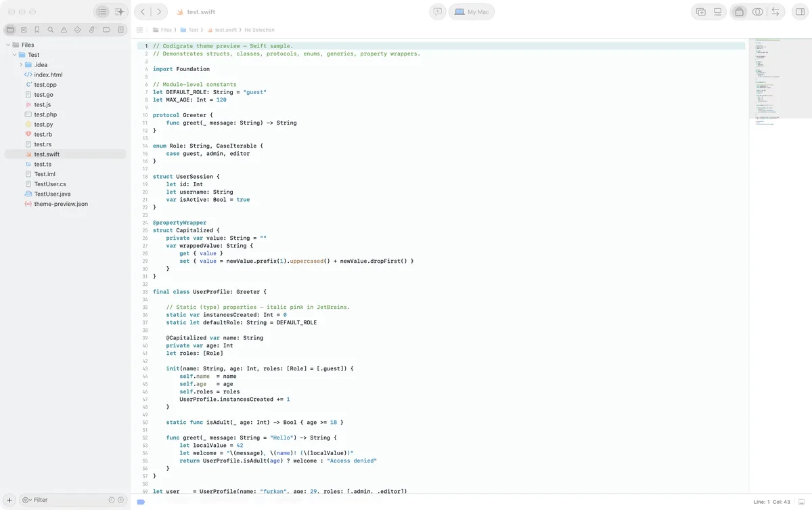The width and height of the screenshot is (812, 510).
Task: Click Files in the jump bar
Action: tap(162, 30)
